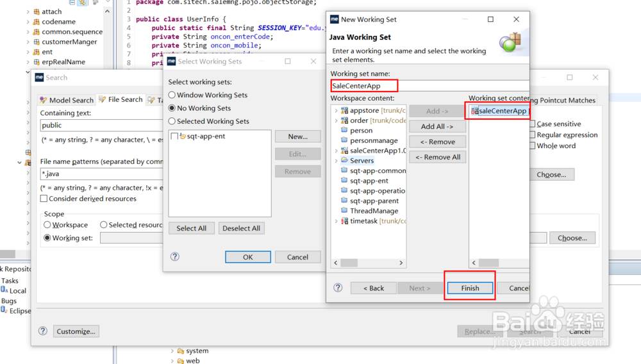
Task: Click the Finish button in New Working Set
Action: [x=470, y=288]
